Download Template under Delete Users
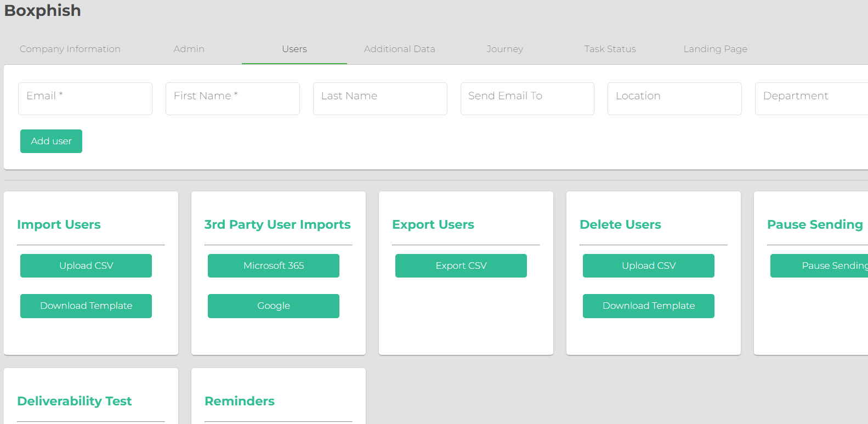The width and height of the screenshot is (868, 424). click(x=649, y=306)
